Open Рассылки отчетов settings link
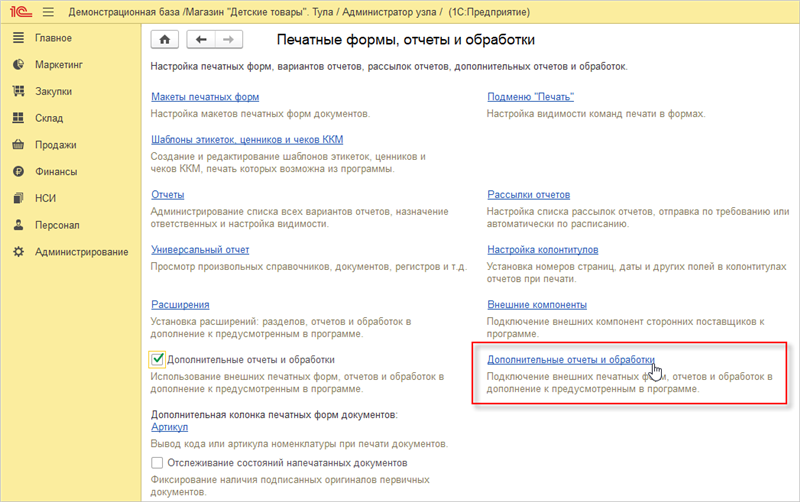This screenshot has height=502, width=800. click(528, 195)
